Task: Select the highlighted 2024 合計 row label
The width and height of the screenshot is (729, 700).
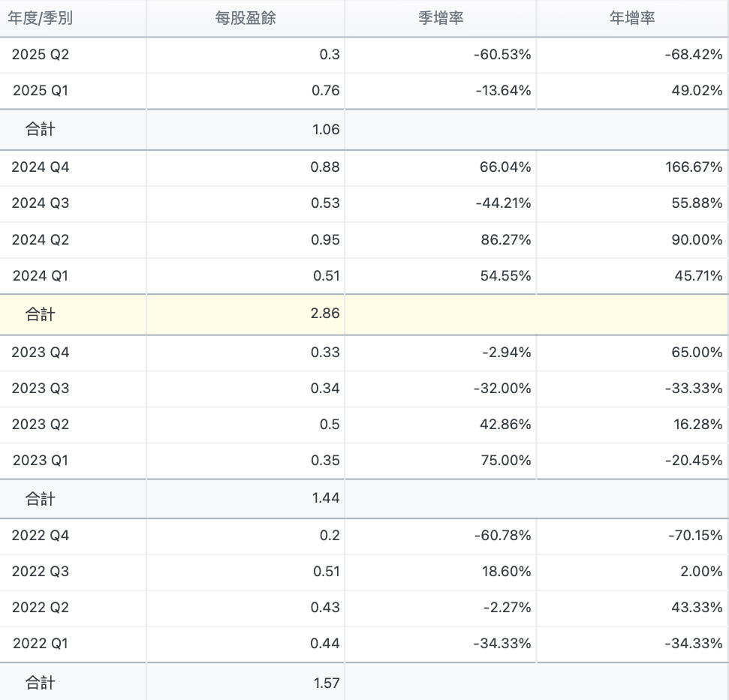Action: [41, 314]
